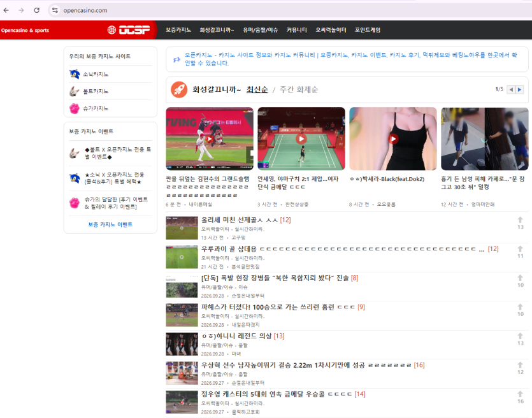Click the OCSP globe logo

coord(129,30)
